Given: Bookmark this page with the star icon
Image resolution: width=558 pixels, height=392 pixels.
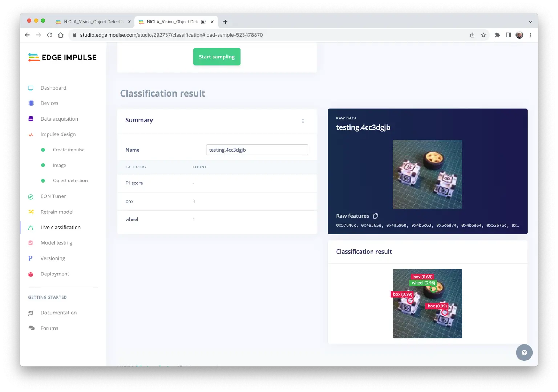Looking at the screenshot, I should click(x=483, y=35).
